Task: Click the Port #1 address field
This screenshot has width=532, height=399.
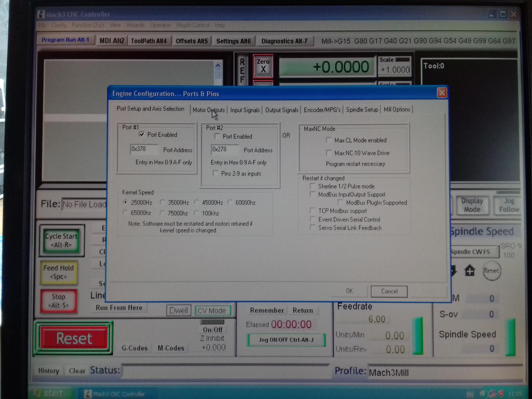Action: (144, 149)
